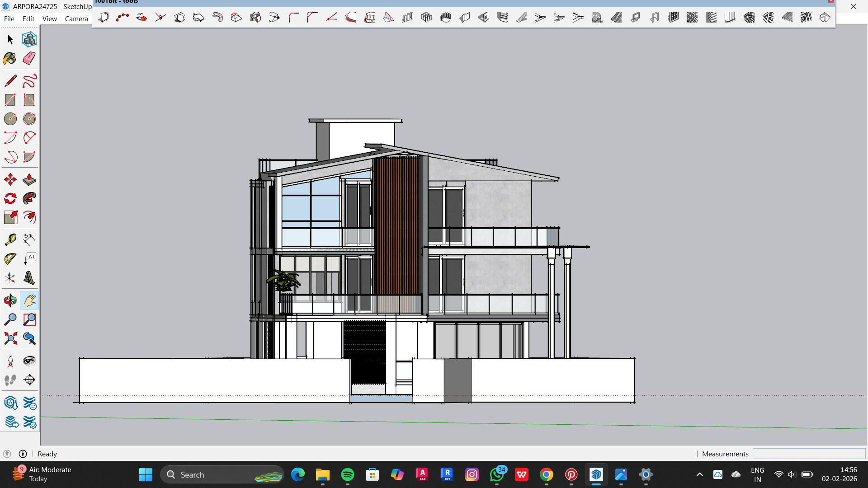The image size is (868, 488).
Task: Show hidden system tray icons chevron
Action: point(699,474)
